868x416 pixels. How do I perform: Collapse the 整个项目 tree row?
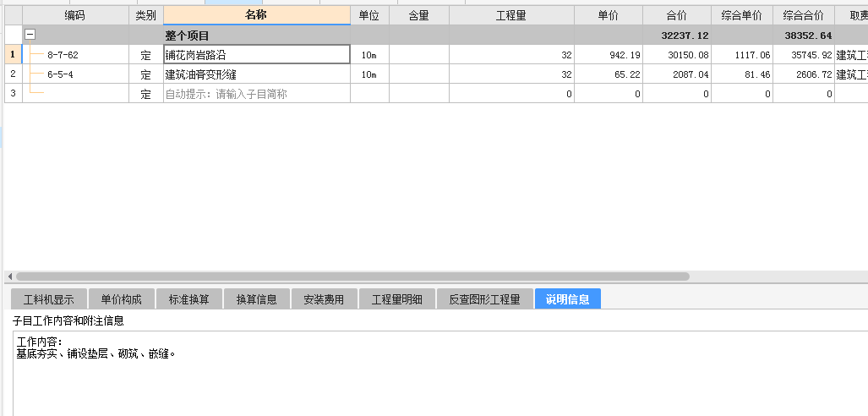click(30, 35)
